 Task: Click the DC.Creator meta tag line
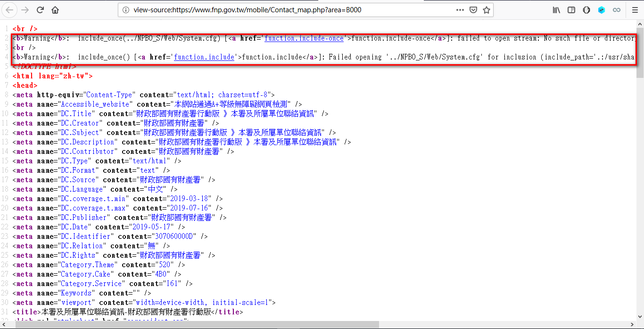coord(116,123)
